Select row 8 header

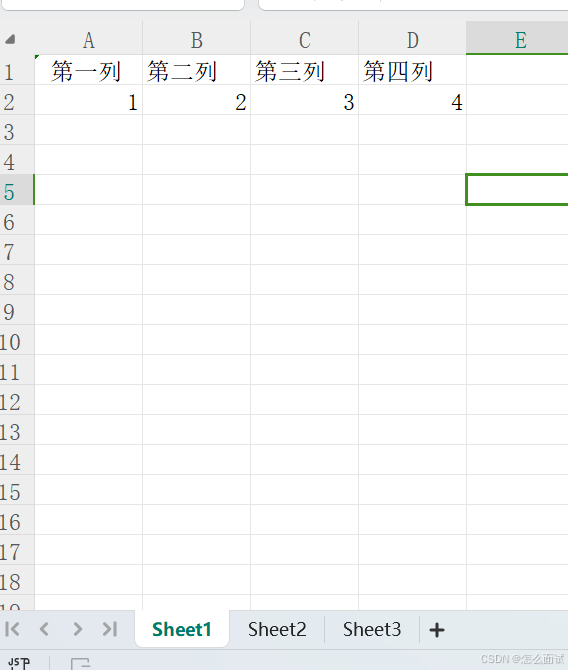point(17,280)
